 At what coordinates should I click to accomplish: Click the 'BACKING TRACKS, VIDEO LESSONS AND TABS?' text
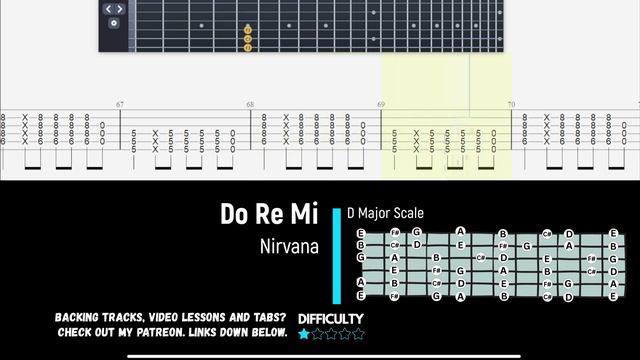tap(170, 318)
